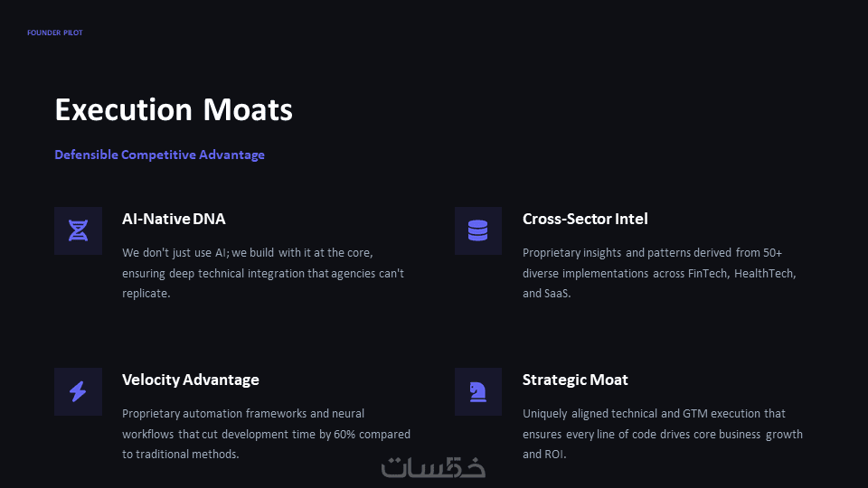Click the database stack icon
Viewport: 868px width, 488px height.
(477, 230)
